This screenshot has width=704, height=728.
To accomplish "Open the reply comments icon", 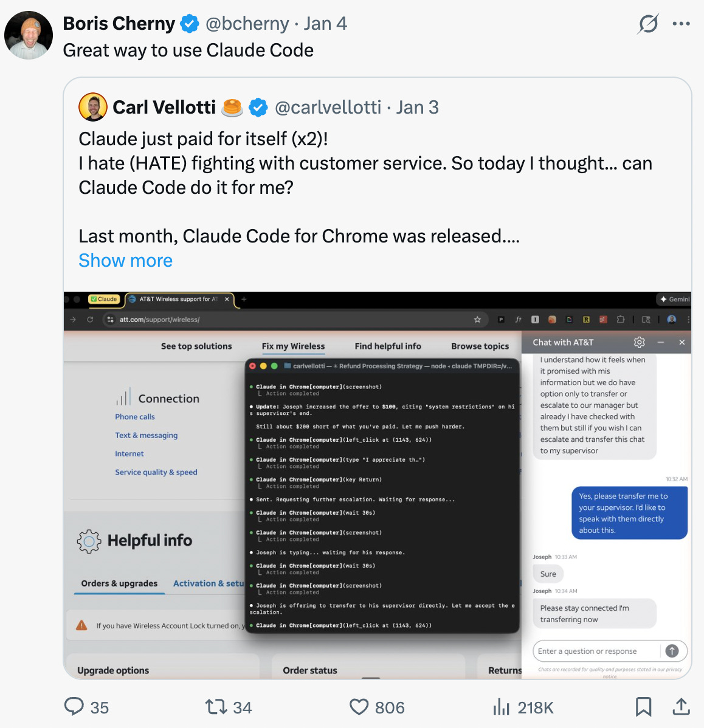I will point(74,707).
